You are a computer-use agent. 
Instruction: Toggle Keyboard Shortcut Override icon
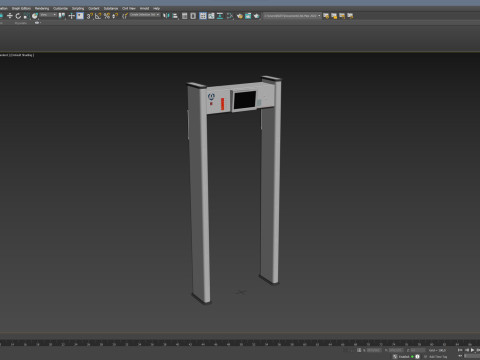tap(80, 16)
